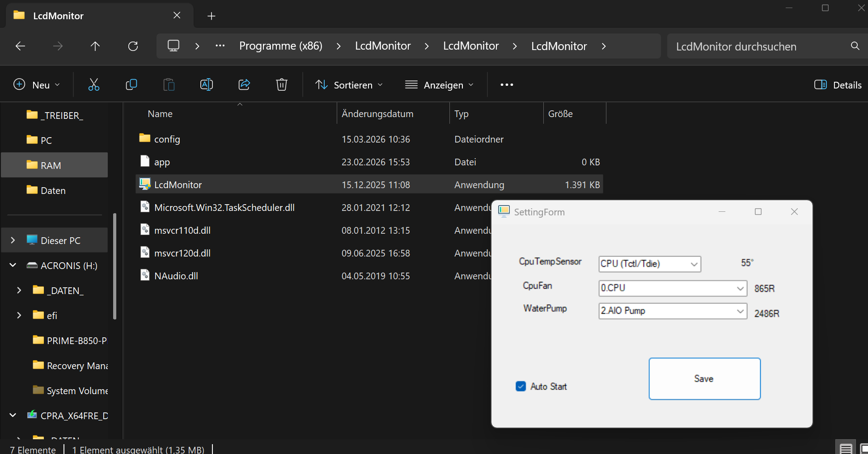Click the Cut scissors icon
This screenshot has width=868, height=454.
[94, 84]
